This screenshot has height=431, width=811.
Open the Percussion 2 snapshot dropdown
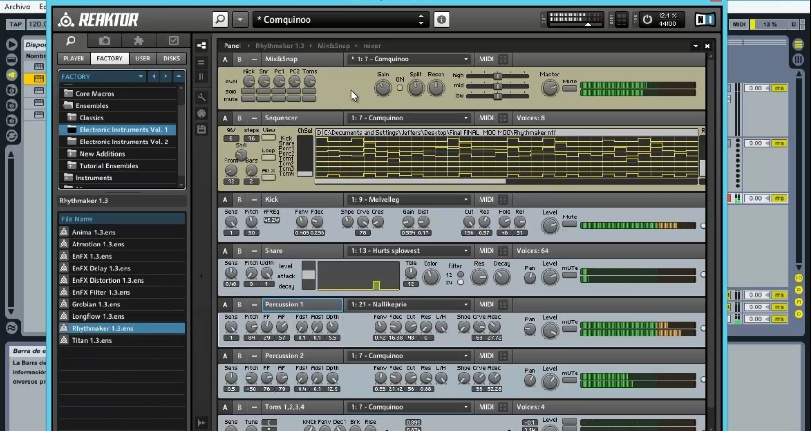[x=409, y=355]
